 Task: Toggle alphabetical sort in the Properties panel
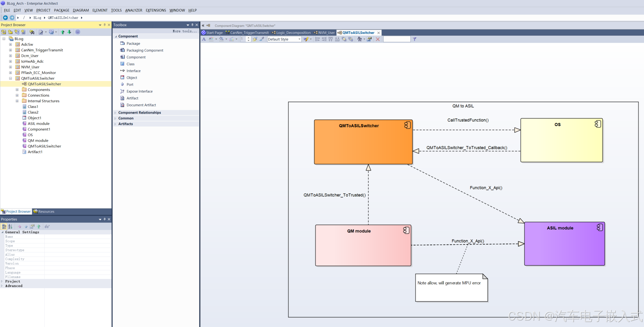tap(10, 227)
